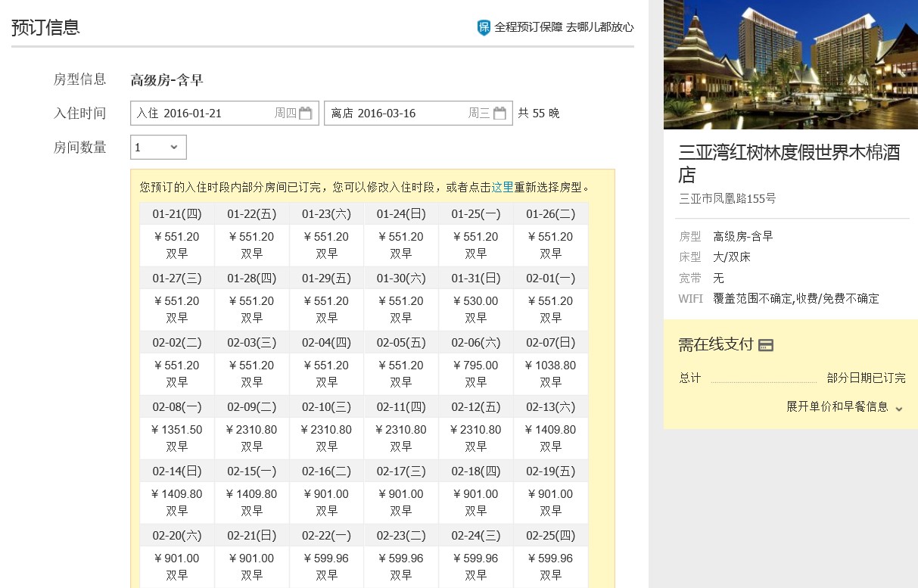Click the 部分日期已订完 total status text
The height and width of the screenshot is (588, 918).
[x=866, y=378]
